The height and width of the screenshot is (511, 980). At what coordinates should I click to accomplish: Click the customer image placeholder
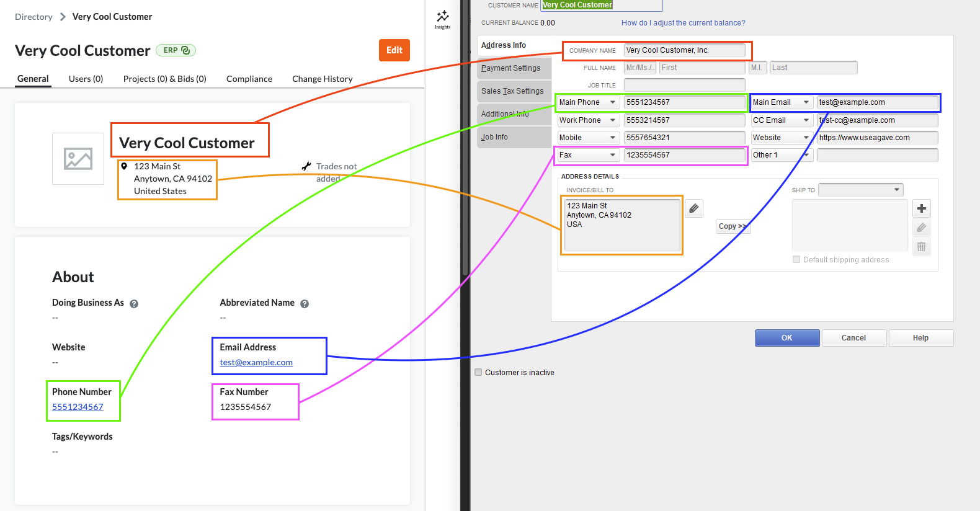pyautogui.click(x=78, y=159)
